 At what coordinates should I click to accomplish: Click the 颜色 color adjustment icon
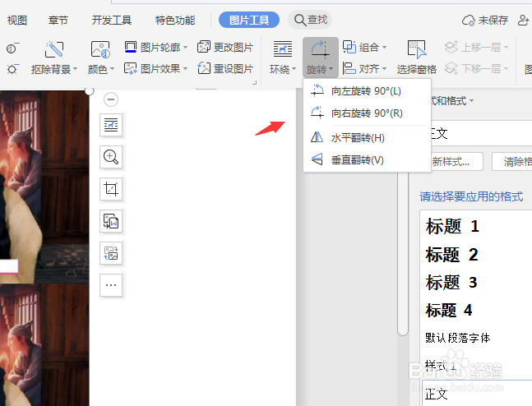point(100,49)
